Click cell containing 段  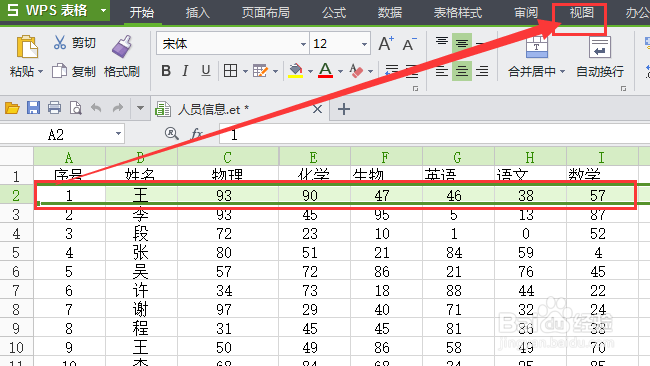pyautogui.click(x=141, y=233)
